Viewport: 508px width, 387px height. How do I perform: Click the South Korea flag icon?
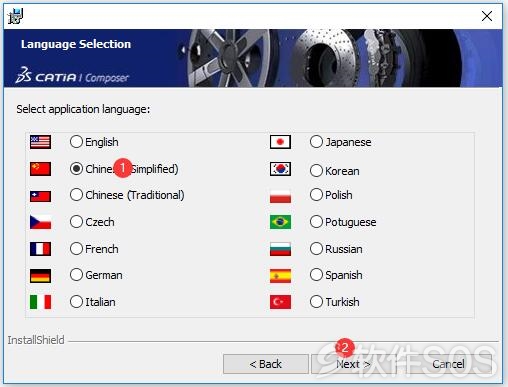tap(280, 169)
